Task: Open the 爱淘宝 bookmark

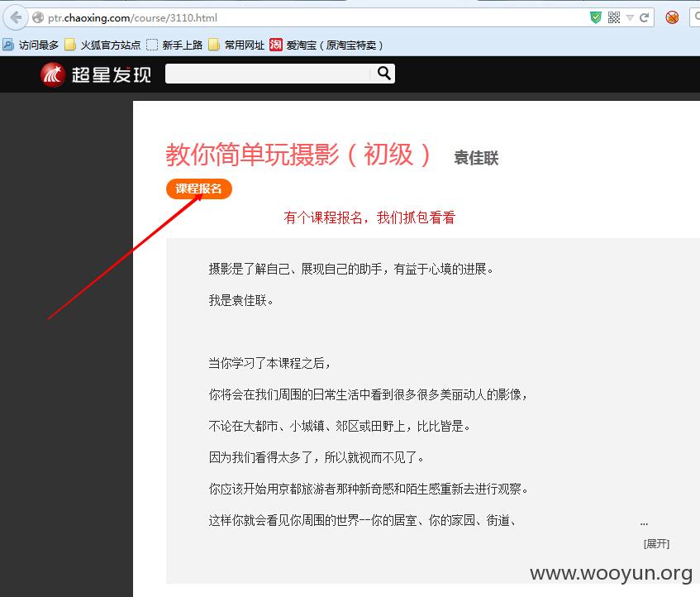Action: tap(326, 45)
